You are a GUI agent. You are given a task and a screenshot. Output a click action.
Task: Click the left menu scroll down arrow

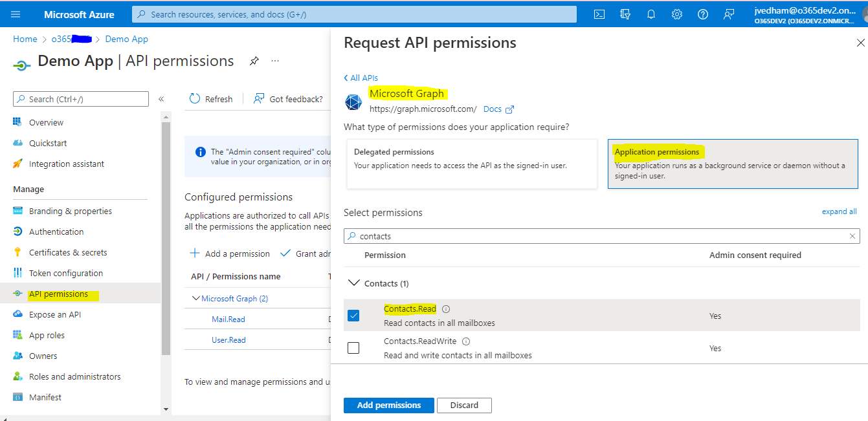point(166,409)
